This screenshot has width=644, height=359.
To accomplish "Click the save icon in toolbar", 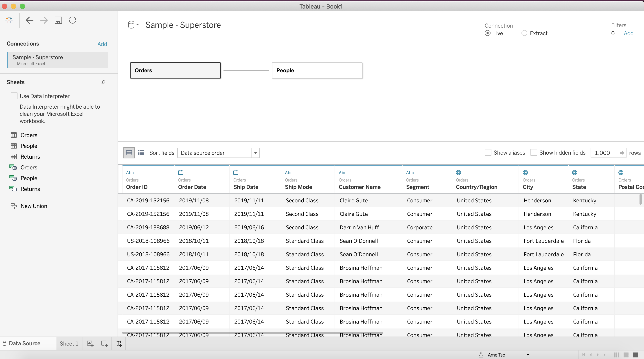I will (x=58, y=20).
